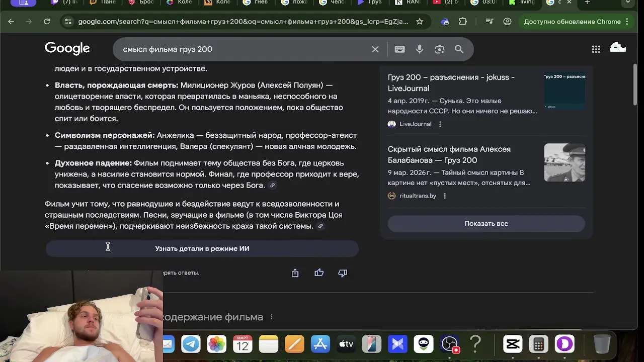
Task: Open Apple TV from the Dock
Action: [x=346, y=344]
